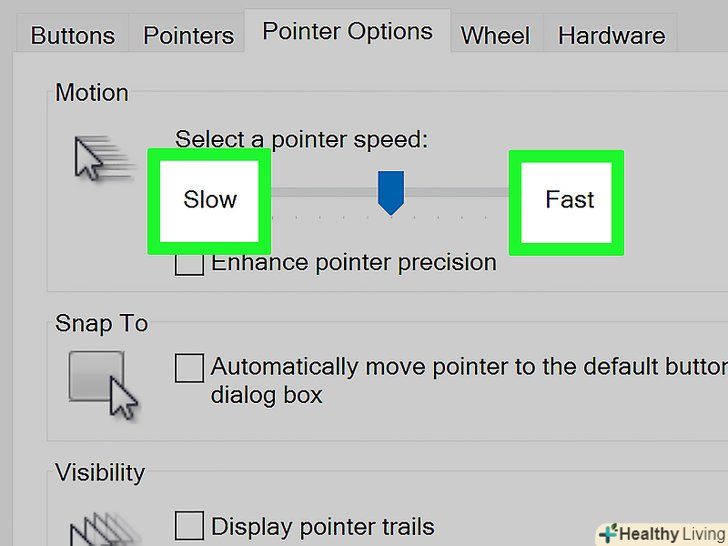Tick the Automatically move pointer checkbox
728x546 pixels.
pos(189,368)
